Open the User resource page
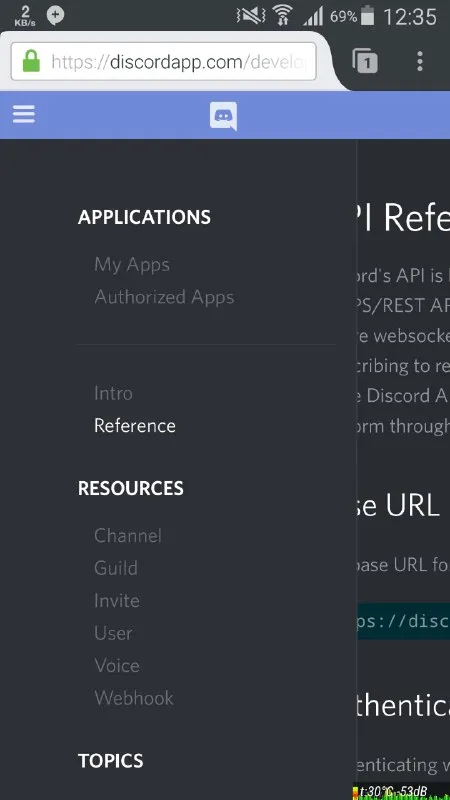The width and height of the screenshot is (450, 800). click(113, 633)
